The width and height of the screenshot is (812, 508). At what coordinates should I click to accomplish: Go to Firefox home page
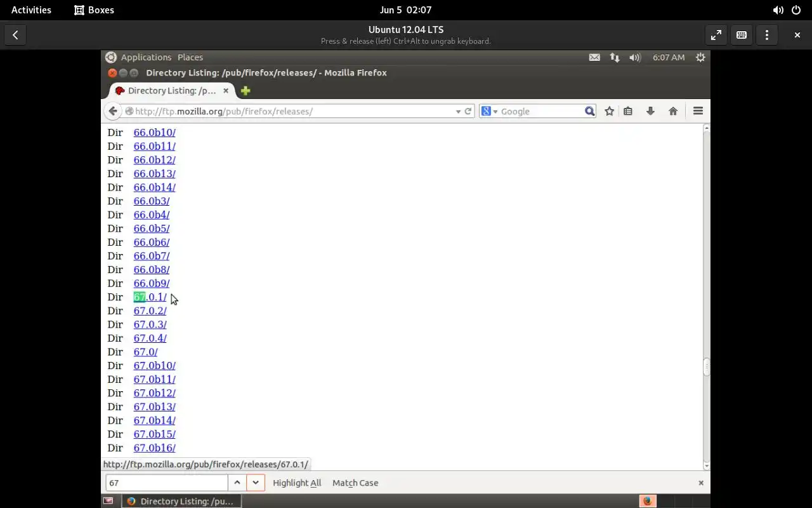pos(673,111)
